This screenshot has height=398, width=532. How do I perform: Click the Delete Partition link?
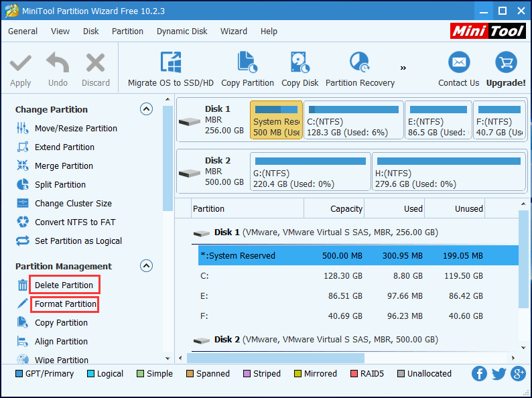[64, 285]
